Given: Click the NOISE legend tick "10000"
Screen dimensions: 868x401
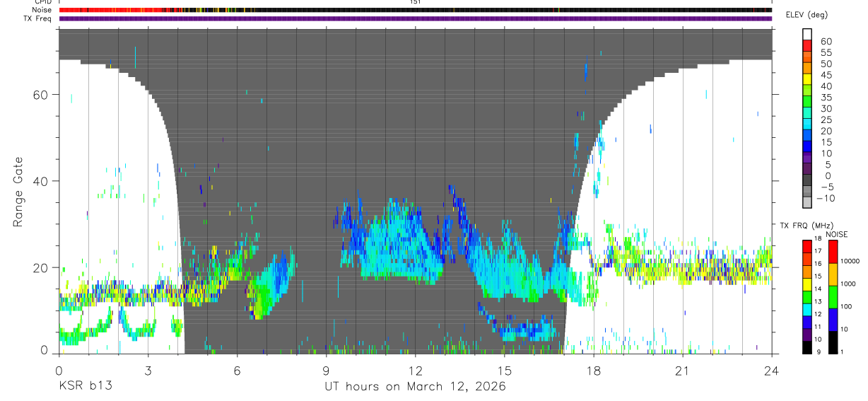Looking at the screenshot, I should click(850, 262).
